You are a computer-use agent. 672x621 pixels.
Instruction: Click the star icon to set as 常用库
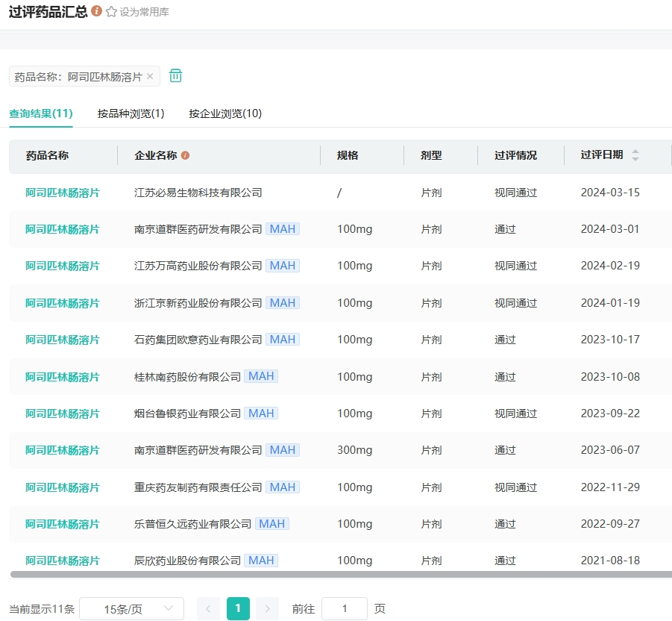click(112, 12)
